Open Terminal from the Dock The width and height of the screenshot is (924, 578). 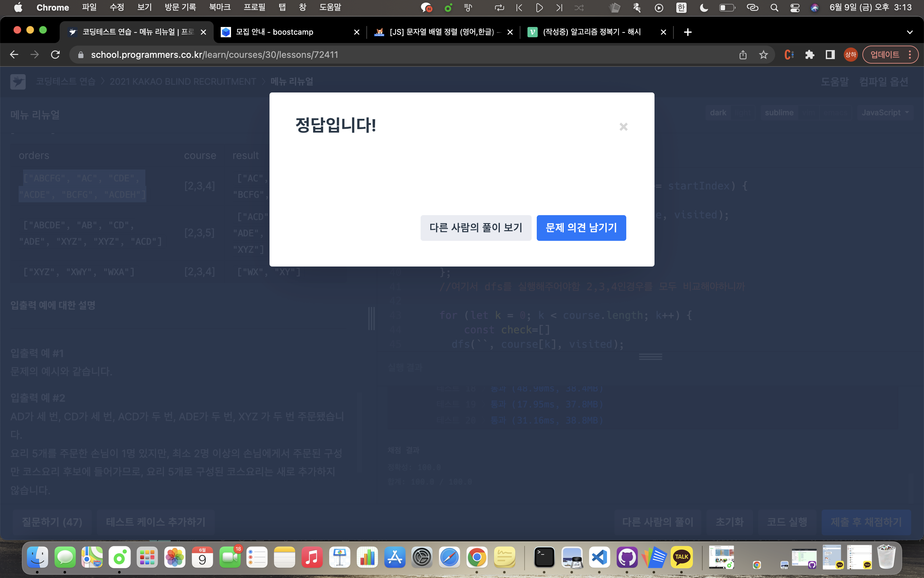coord(544,557)
